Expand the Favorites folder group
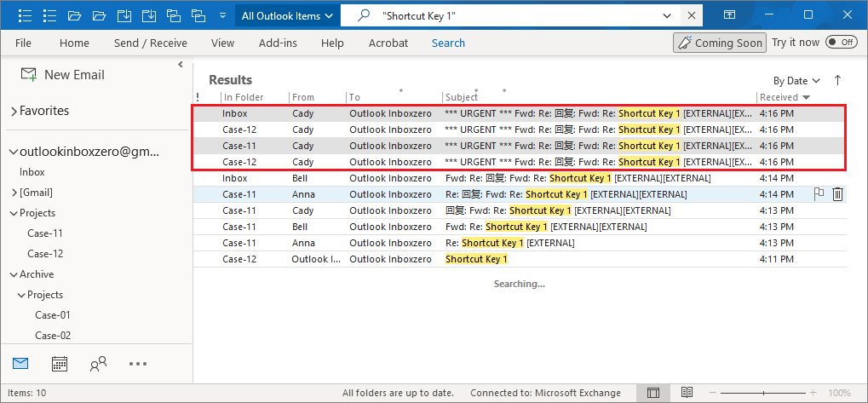This screenshot has height=403, width=868. click(14, 111)
